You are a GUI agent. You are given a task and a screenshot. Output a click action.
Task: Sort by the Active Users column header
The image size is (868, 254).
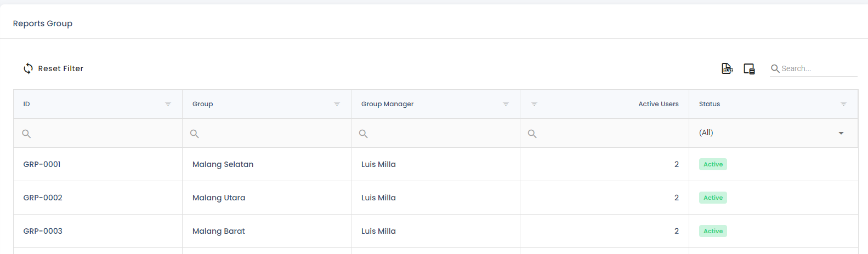(658, 104)
